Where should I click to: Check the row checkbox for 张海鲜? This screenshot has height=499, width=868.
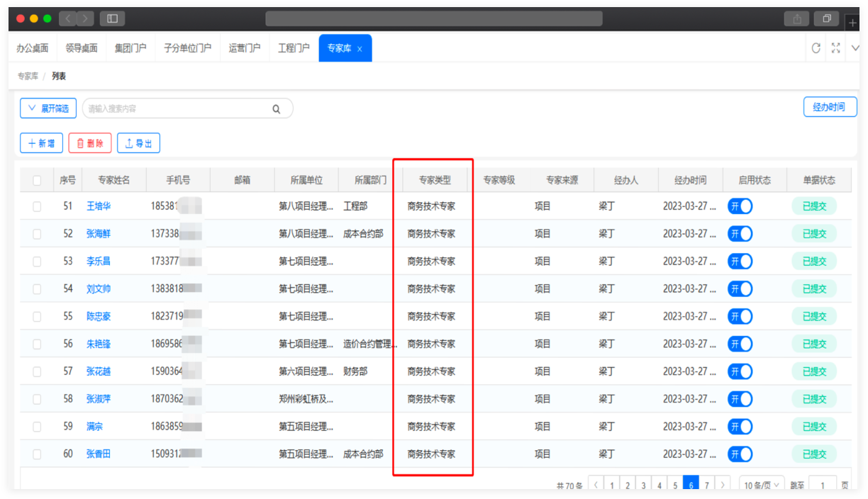pos(37,234)
